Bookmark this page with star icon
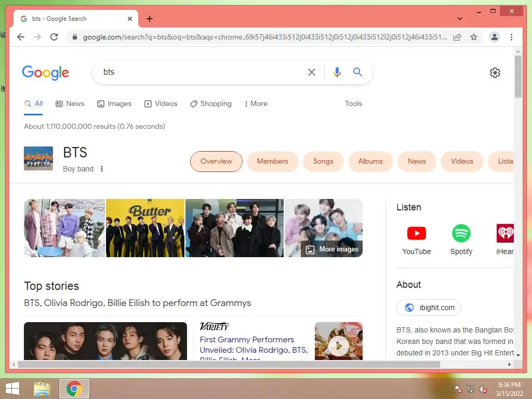The height and width of the screenshot is (399, 532). tap(474, 37)
